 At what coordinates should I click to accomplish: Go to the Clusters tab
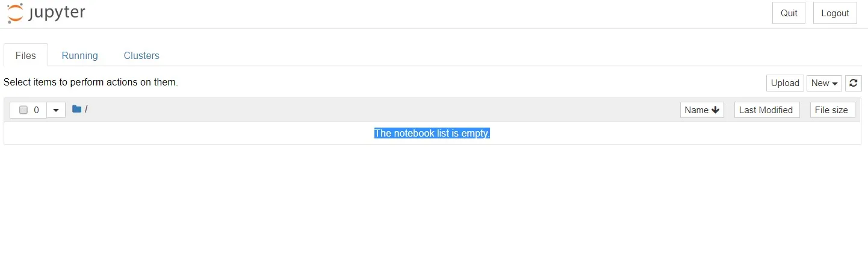[x=141, y=55]
